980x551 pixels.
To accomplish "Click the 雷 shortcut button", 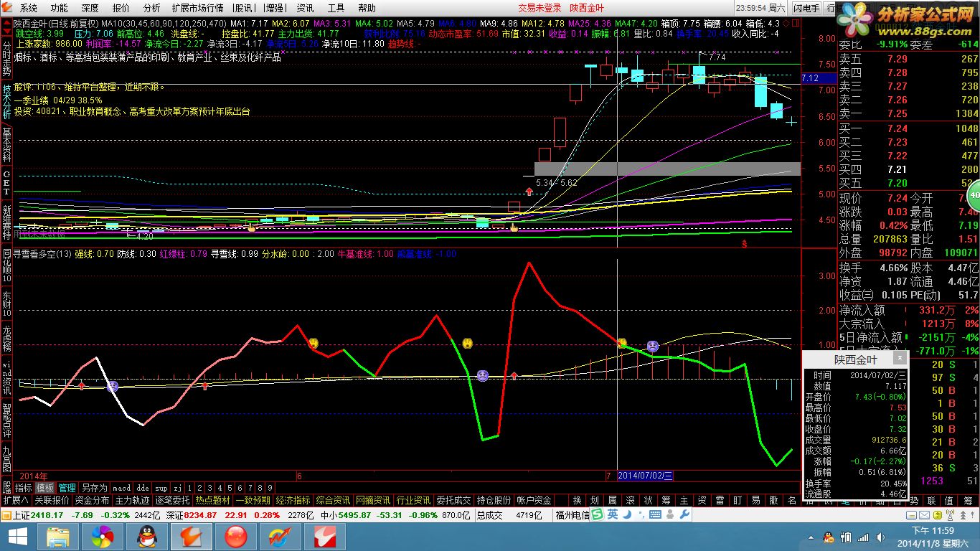I will click(720, 500).
